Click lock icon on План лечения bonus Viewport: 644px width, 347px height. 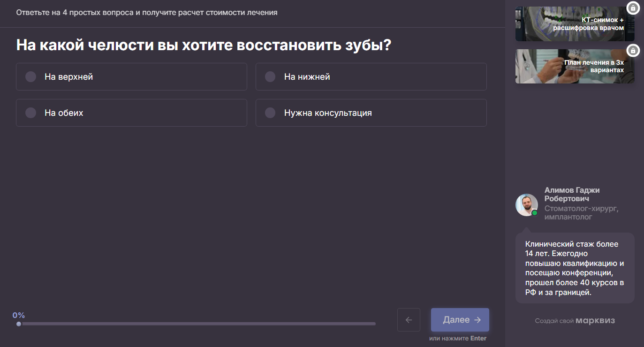(633, 51)
